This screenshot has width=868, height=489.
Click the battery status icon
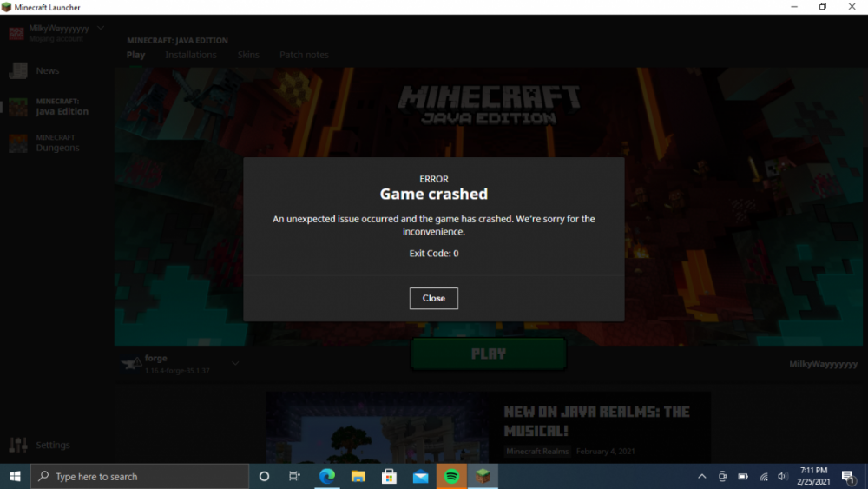[743, 476]
